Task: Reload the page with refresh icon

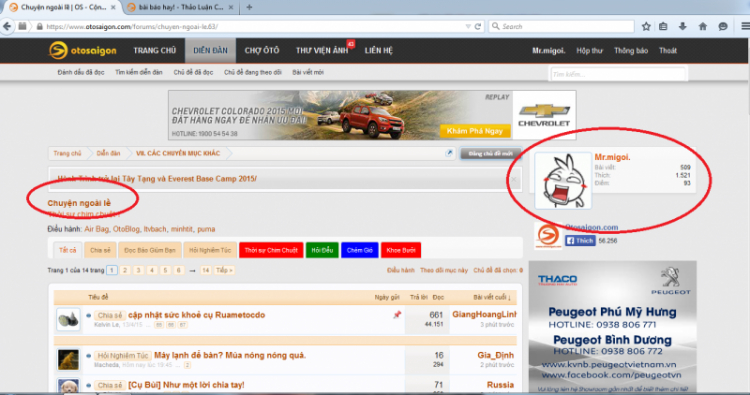Action: pyautogui.click(x=477, y=27)
